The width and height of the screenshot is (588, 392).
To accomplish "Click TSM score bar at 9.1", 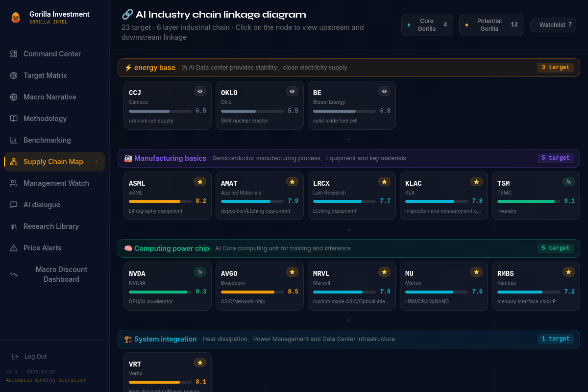I will (x=529, y=201).
